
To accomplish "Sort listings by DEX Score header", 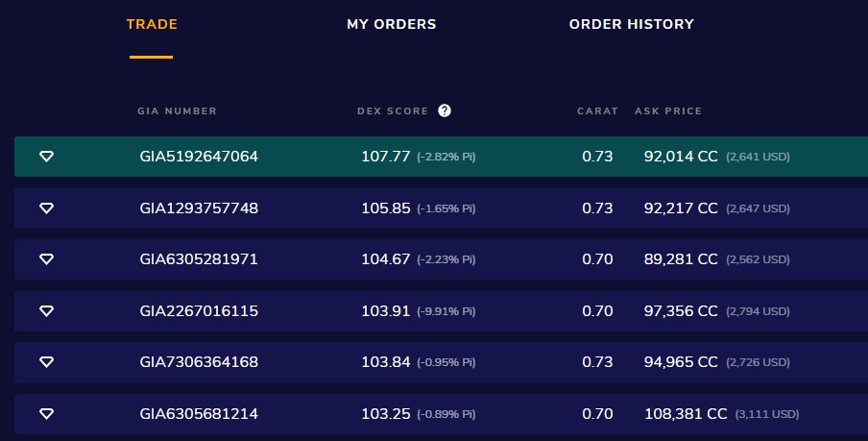I will click(x=393, y=111).
